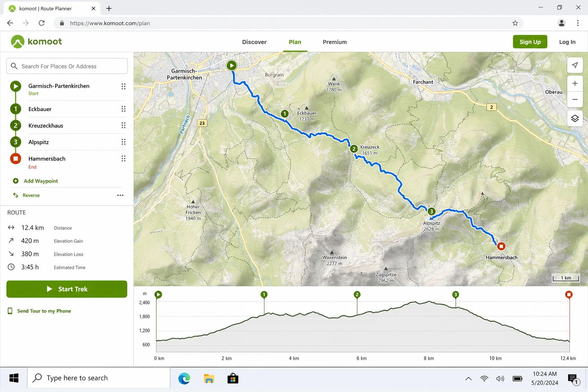The image size is (588, 392).
Task: Click the 420 m elevation gain value
Action: tap(30, 241)
